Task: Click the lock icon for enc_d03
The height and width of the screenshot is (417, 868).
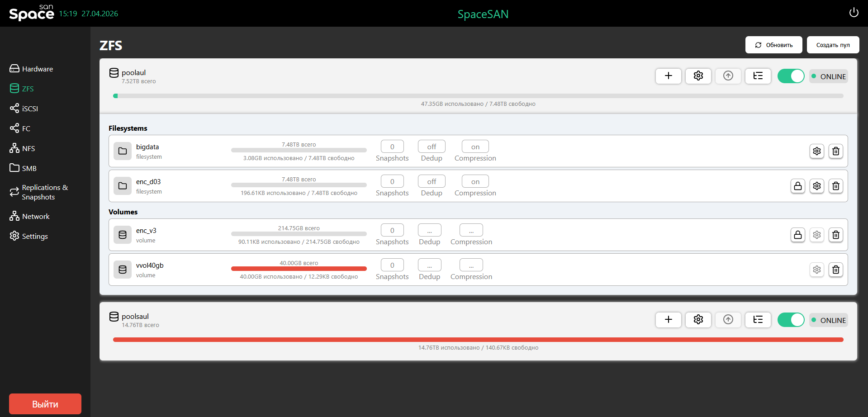Action: (797, 186)
